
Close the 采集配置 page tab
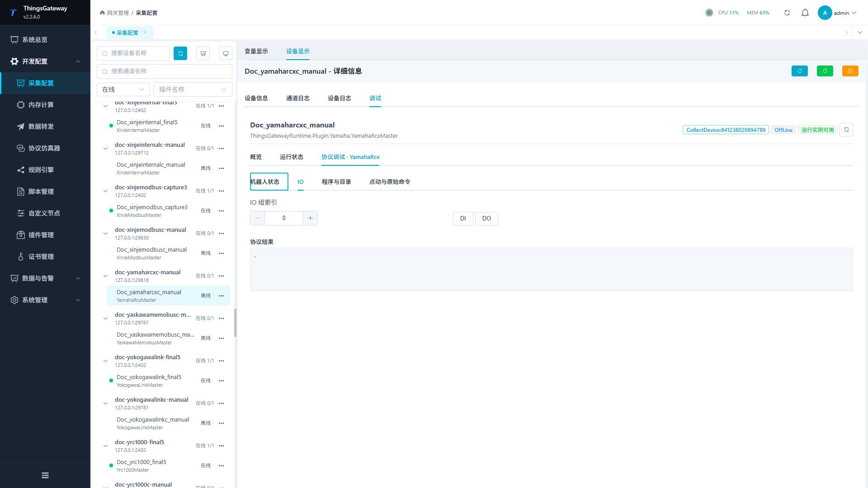click(x=145, y=33)
